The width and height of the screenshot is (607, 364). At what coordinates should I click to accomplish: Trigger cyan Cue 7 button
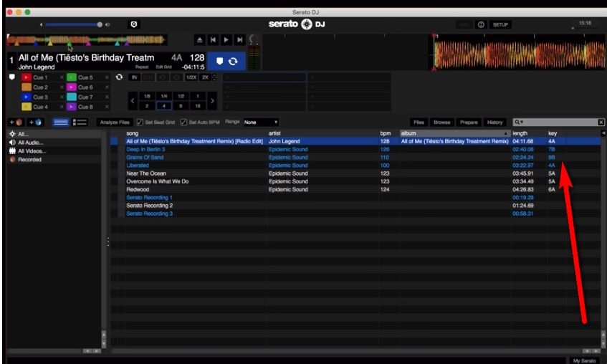click(72, 97)
